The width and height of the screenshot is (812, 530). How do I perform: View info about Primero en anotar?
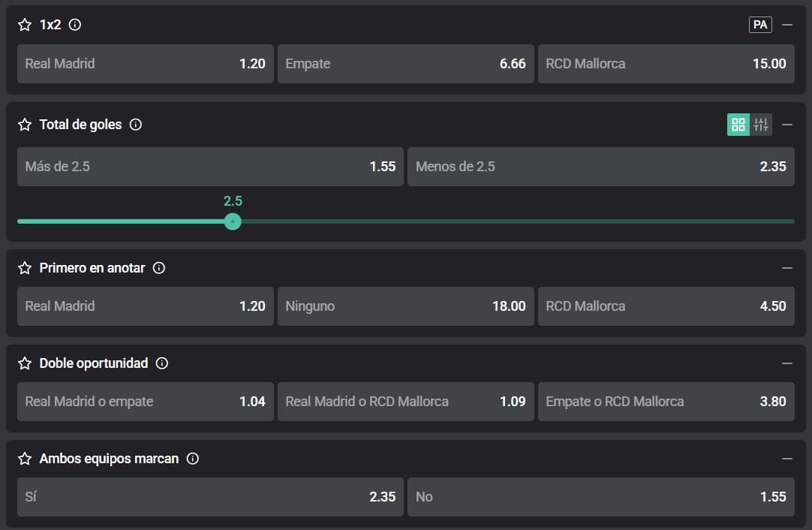click(159, 268)
